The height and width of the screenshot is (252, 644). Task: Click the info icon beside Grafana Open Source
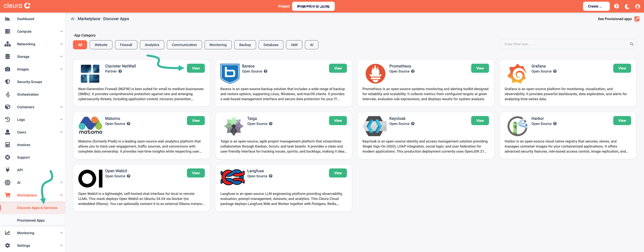pyautogui.click(x=555, y=71)
